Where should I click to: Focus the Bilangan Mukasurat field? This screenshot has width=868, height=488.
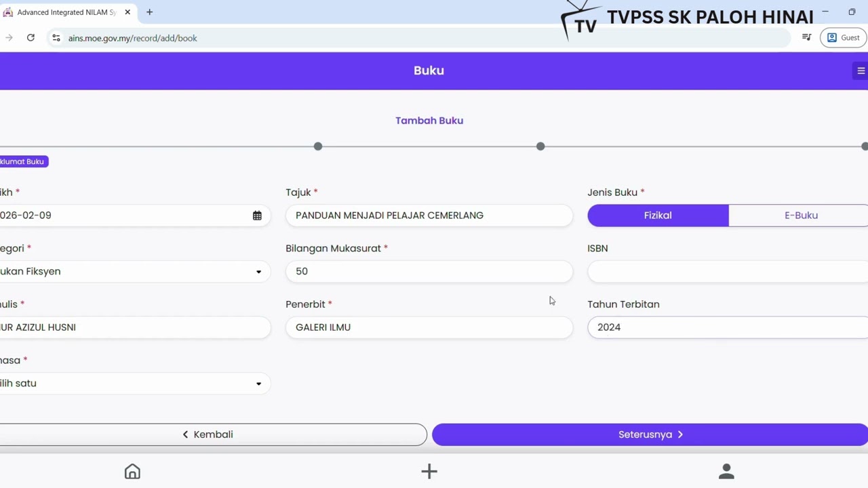429,271
